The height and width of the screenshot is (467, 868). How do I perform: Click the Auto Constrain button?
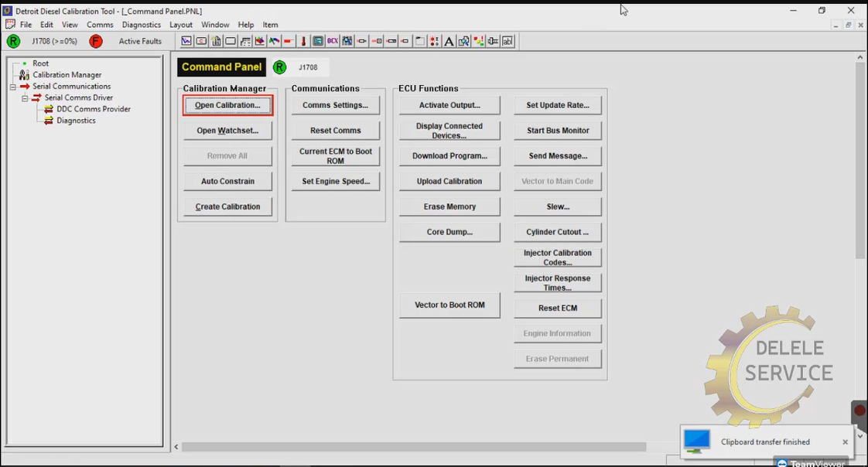pyautogui.click(x=227, y=182)
